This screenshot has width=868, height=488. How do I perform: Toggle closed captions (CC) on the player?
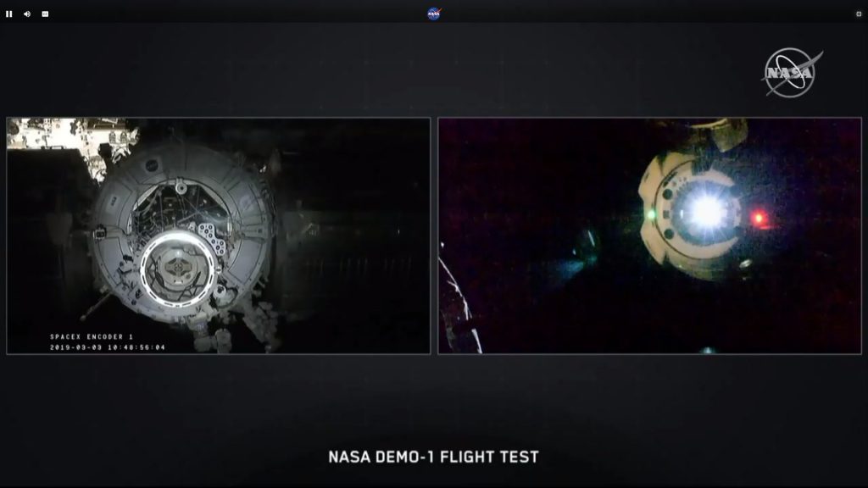[x=45, y=14]
